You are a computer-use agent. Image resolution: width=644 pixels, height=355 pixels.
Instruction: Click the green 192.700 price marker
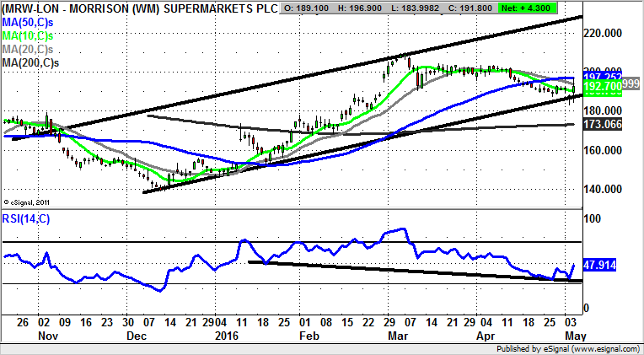tap(600, 87)
